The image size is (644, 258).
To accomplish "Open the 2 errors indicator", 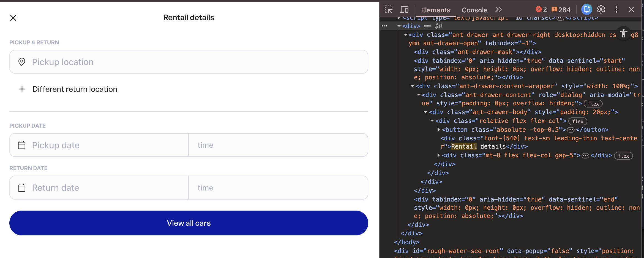I will tap(541, 9).
